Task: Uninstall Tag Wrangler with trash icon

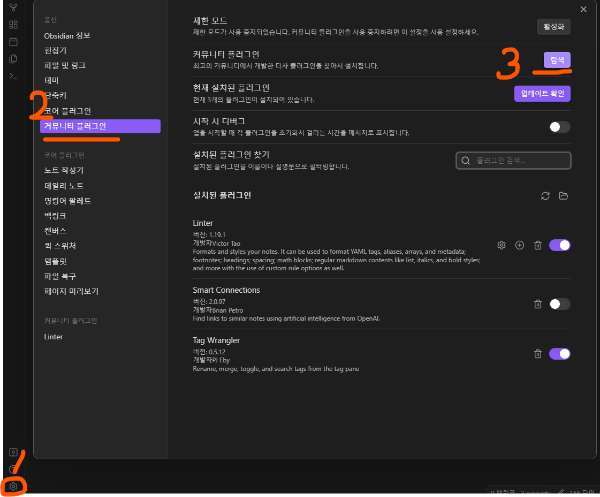Action: point(538,354)
